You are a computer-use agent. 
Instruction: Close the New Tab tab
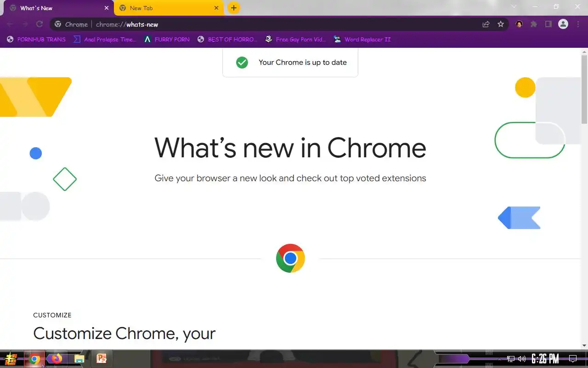[216, 8]
